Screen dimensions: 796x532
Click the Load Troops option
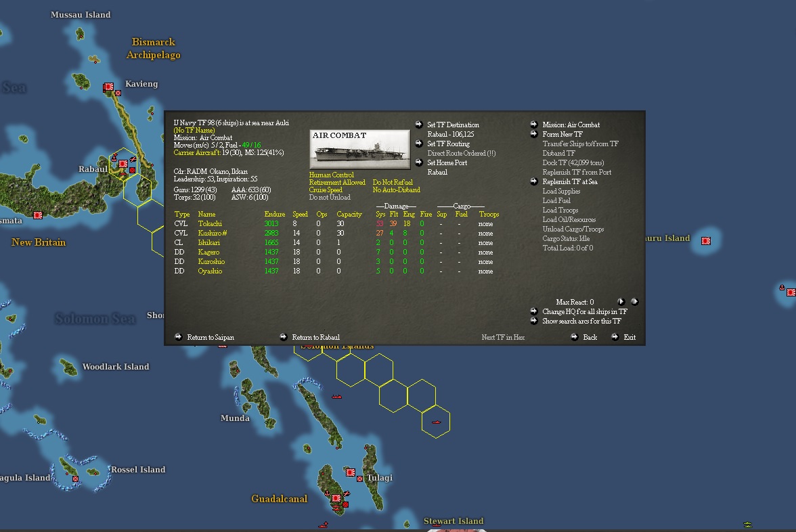click(x=560, y=210)
